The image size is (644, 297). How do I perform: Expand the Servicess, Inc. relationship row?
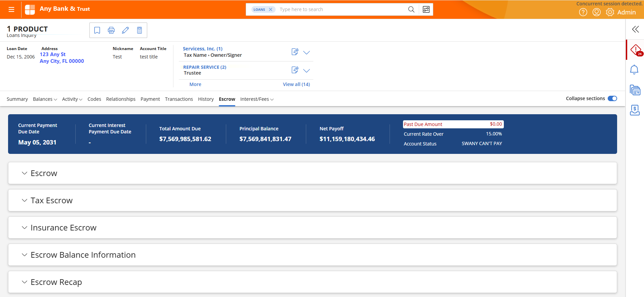307,52
